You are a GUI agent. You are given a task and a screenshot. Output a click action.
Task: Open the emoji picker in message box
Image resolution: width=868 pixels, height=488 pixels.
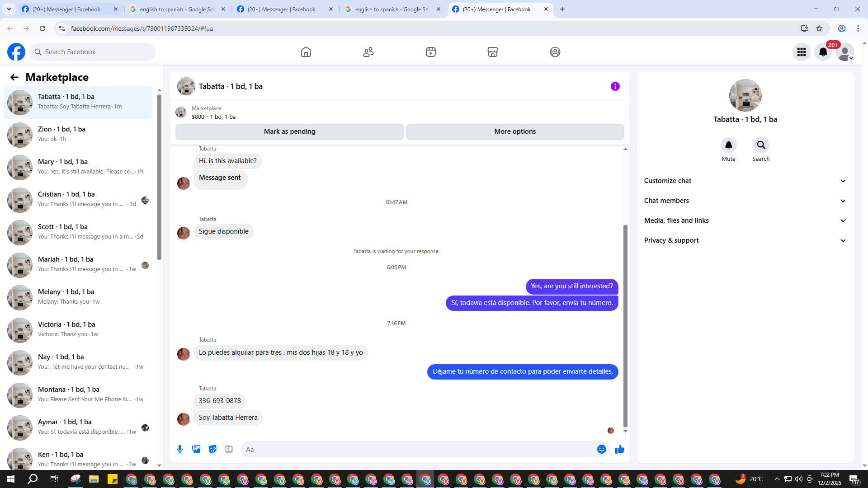601,449
